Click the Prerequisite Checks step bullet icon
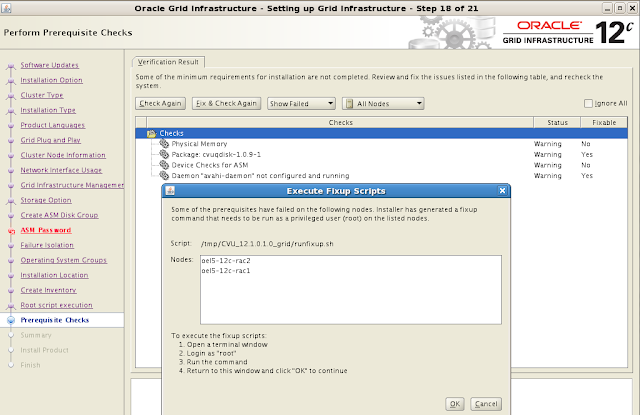640x415 pixels. click(11, 320)
